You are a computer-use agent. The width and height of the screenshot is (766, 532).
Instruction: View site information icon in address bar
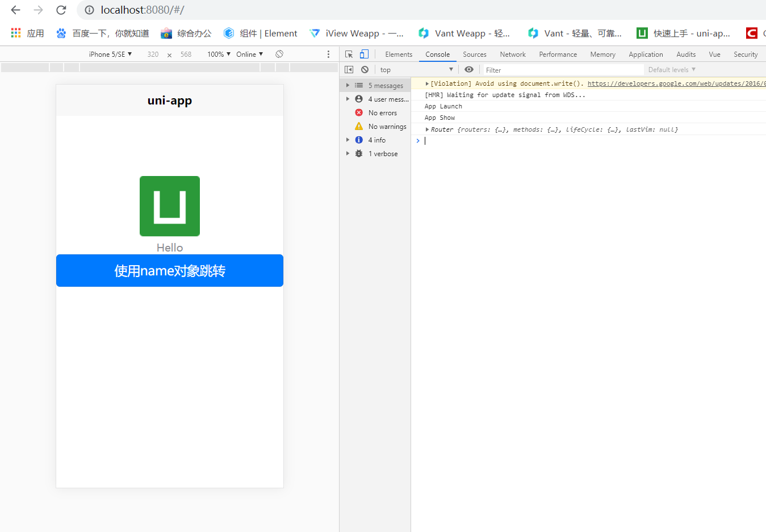pyautogui.click(x=89, y=10)
